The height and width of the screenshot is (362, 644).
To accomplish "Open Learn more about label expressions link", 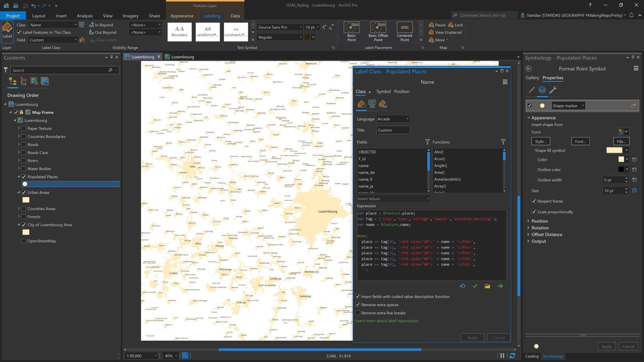I will click(386, 321).
